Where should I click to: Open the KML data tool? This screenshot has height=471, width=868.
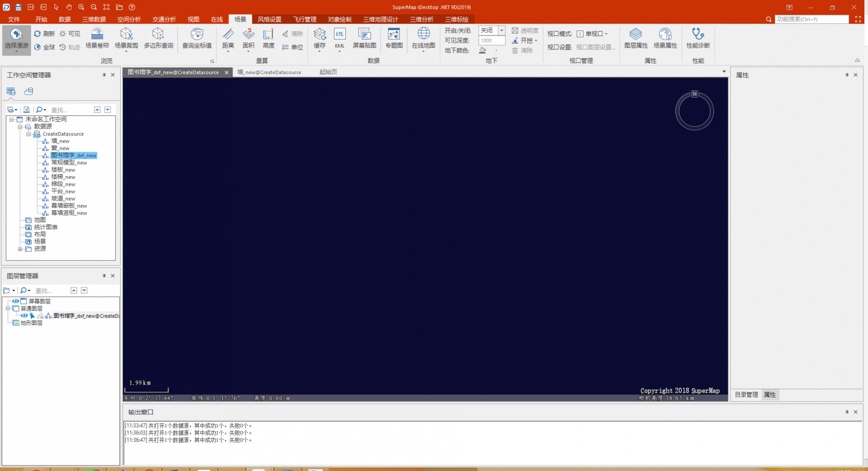pyautogui.click(x=339, y=38)
